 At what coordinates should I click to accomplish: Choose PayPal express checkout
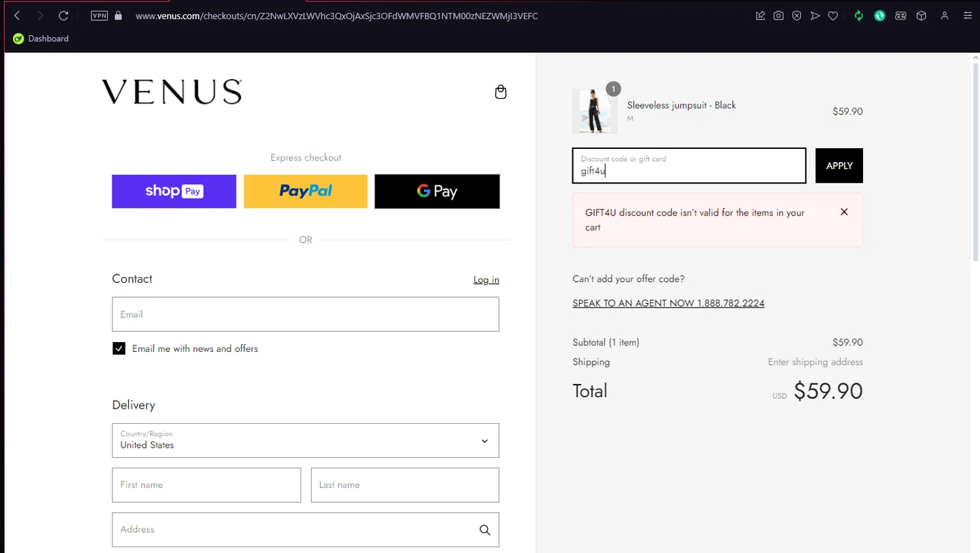point(305,191)
